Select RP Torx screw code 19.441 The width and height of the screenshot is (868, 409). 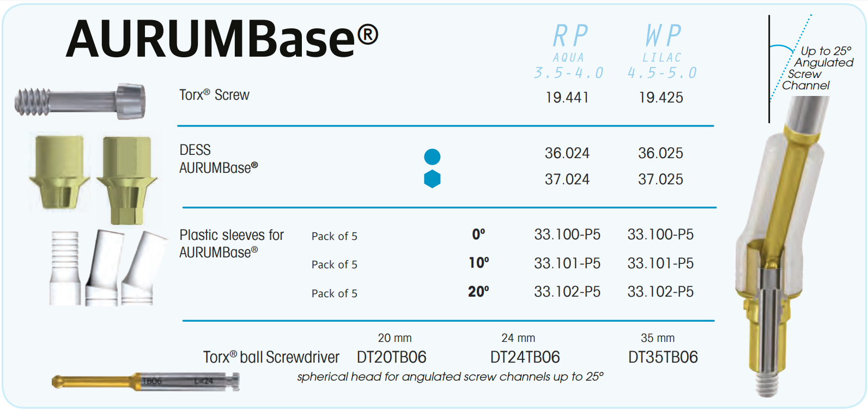[x=567, y=98]
